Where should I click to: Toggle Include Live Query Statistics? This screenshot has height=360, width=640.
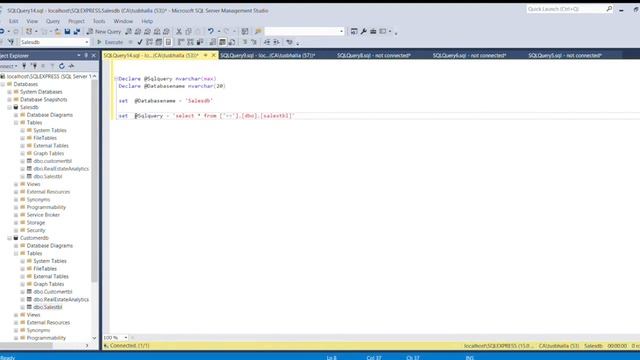[190, 42]
